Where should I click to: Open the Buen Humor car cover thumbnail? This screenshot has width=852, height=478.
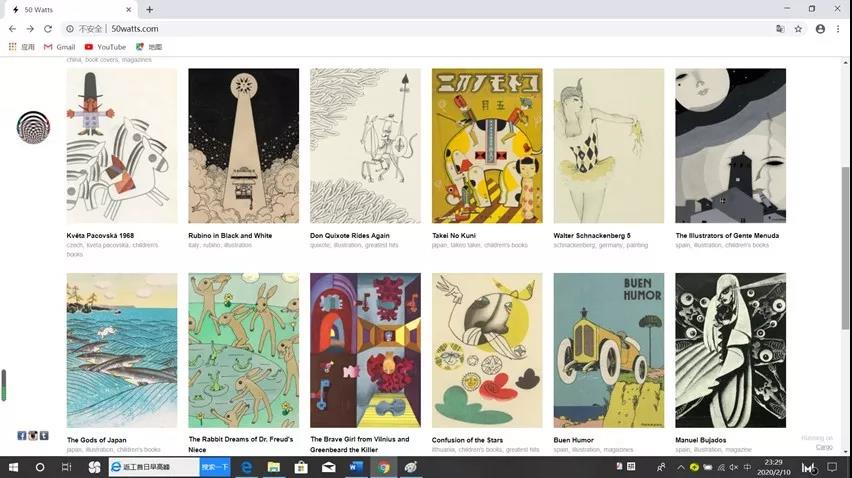[x=608, y=350]
